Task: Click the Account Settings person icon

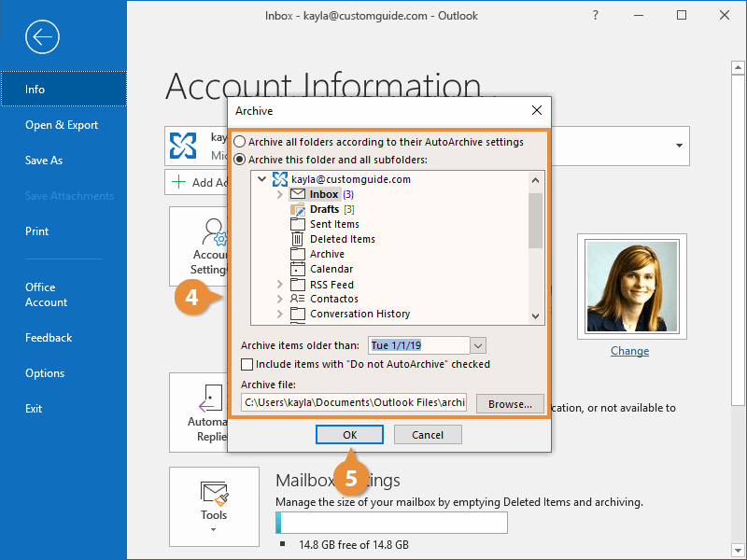Action: point(214,231)
